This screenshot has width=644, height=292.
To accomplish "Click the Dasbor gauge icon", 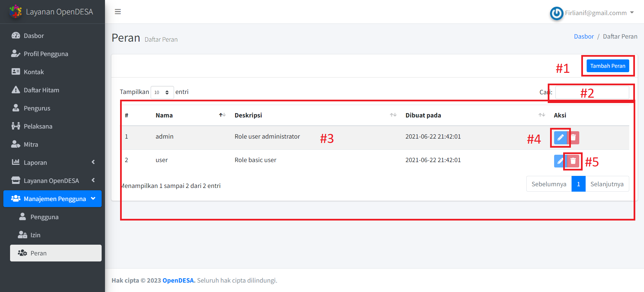I will pos(16,35).
